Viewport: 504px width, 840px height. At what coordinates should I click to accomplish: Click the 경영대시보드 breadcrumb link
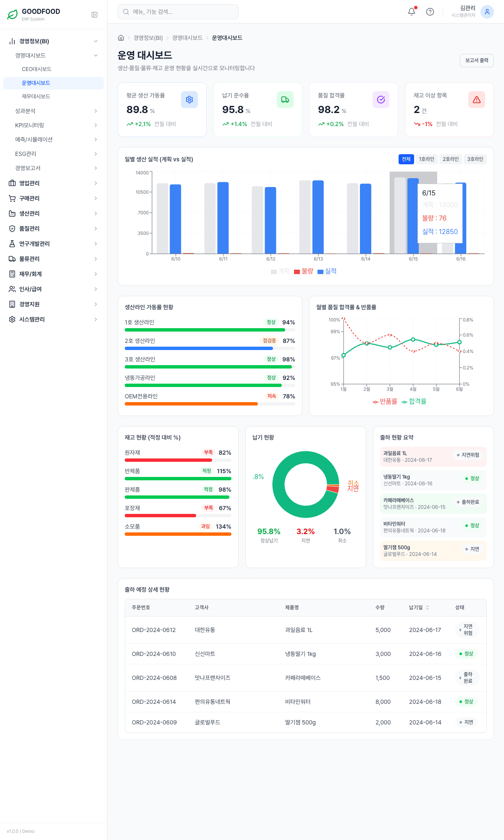click(x=187, y=38)
